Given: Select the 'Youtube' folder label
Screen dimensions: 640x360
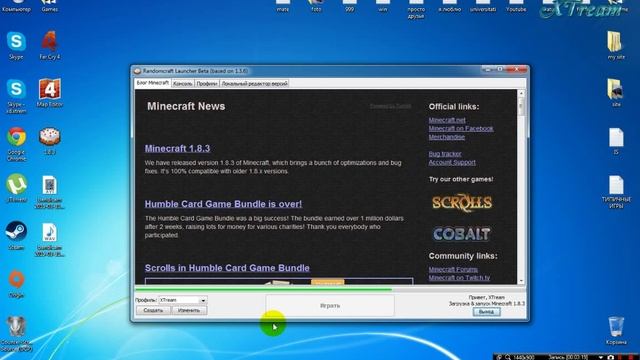Looking at the screenshot, I should click(x=516, y=9).
